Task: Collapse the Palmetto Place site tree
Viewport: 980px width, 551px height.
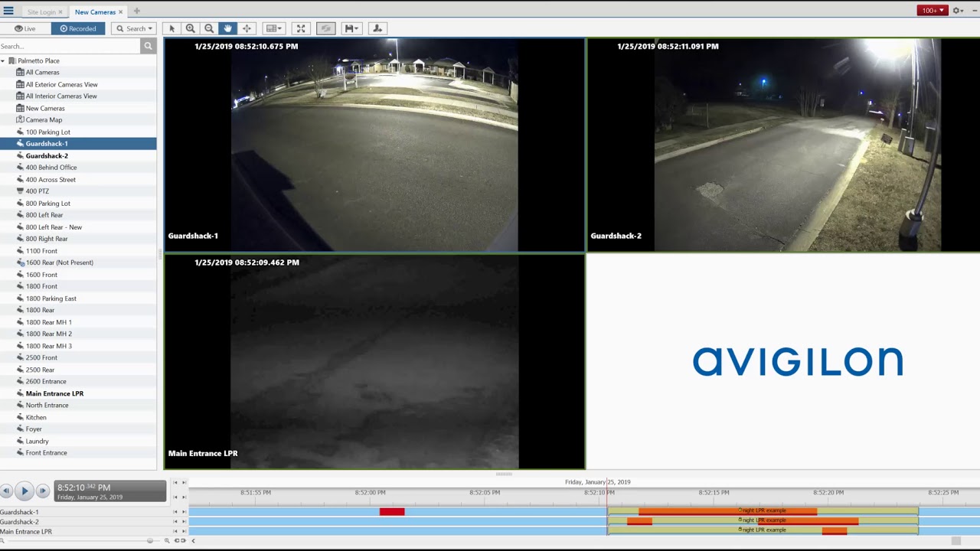Action: [x=3, y=61]
